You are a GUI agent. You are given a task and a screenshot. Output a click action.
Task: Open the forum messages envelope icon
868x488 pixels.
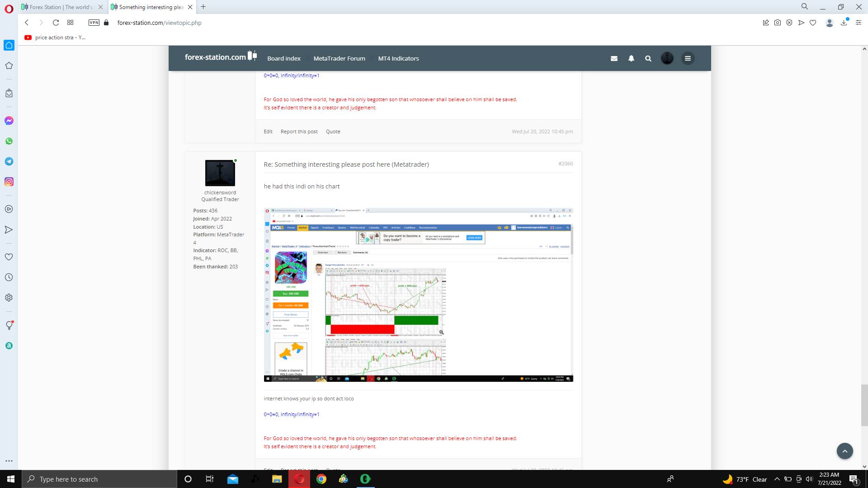pos(614,58)
